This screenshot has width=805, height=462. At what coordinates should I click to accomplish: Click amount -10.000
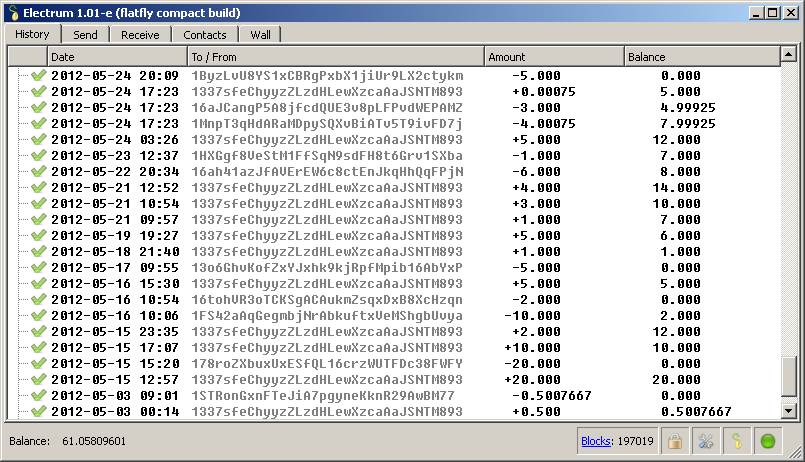coord(532,316)
